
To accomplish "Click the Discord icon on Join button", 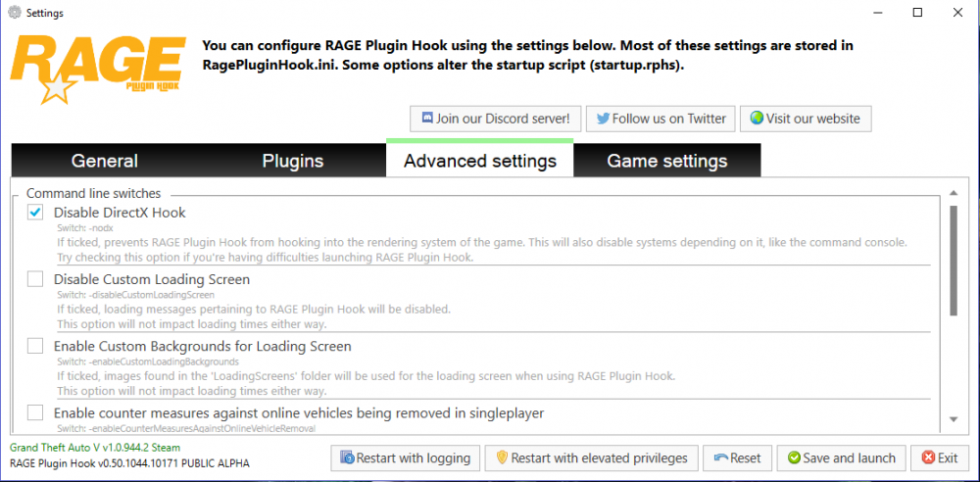I will [427, 119].
